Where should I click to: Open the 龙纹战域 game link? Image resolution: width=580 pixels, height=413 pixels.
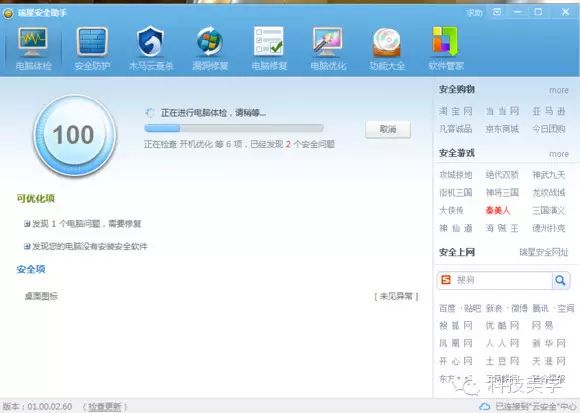[549, 192]
